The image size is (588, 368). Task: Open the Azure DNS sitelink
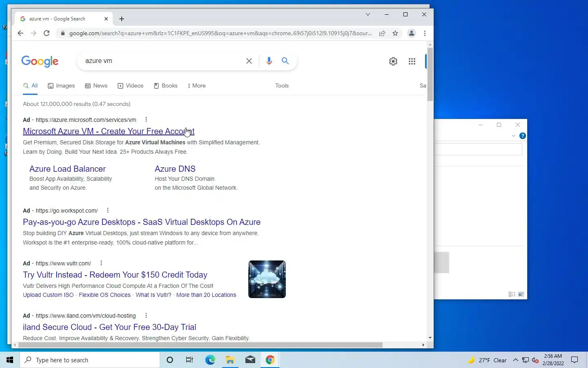point(175,169)
